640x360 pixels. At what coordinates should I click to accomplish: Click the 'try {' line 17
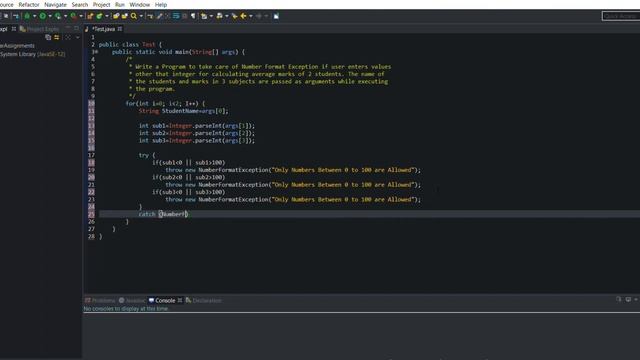[147, 155]
